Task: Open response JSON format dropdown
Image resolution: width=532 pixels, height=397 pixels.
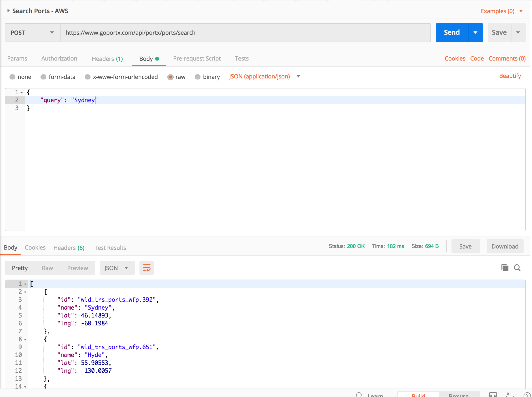Action: coord(117,268)
